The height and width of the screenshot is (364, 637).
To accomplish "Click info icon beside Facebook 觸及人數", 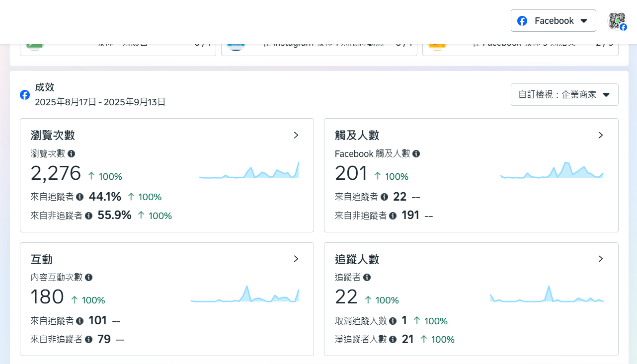I will pyautogui.click(x=416, y=154).
